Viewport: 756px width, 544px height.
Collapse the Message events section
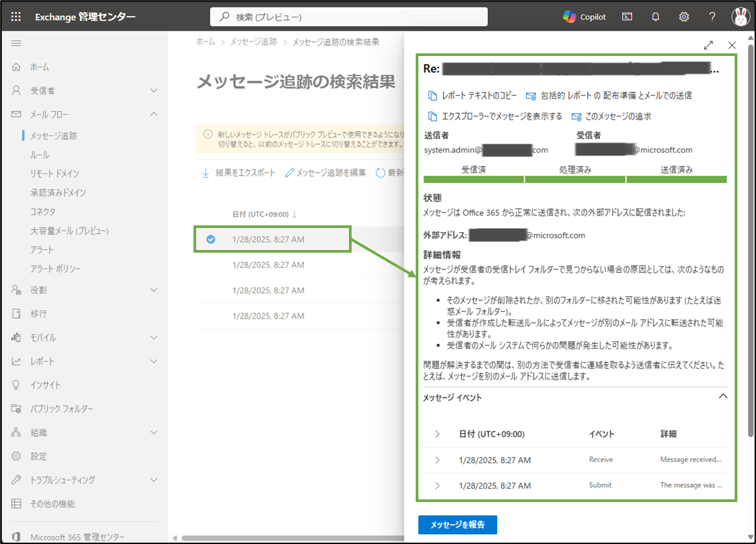[x=723, y=397]
